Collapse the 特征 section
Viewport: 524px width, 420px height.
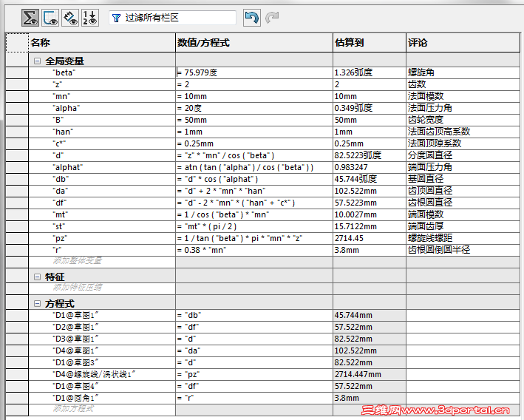click(38, 277)
